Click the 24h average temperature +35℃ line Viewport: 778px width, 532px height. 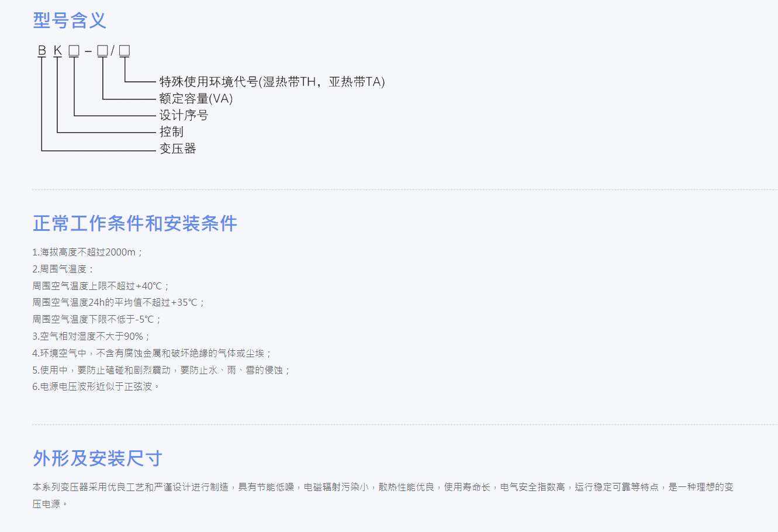(119, 303)
